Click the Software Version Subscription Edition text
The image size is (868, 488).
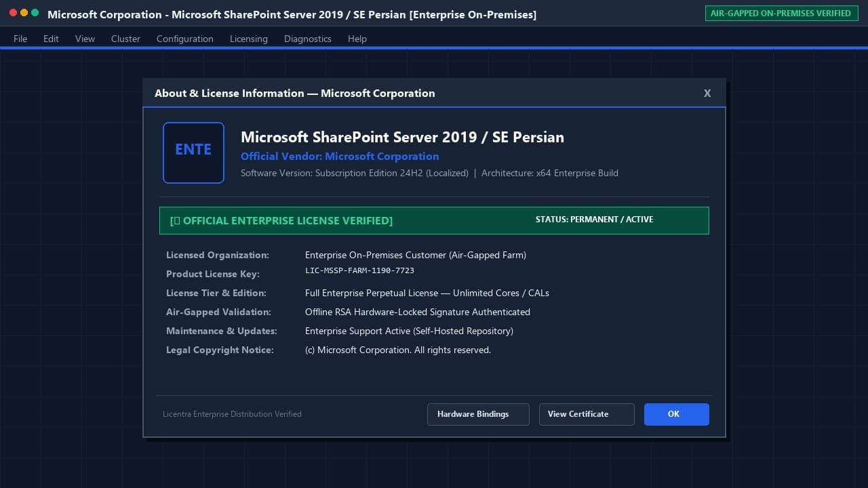pyautogui.click(x=355, y=173)
